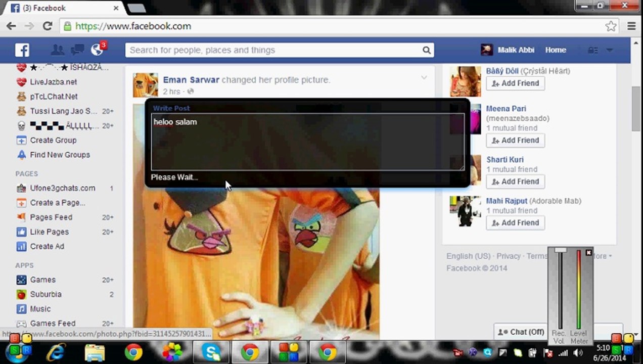Open the messages icon in header

77,50
